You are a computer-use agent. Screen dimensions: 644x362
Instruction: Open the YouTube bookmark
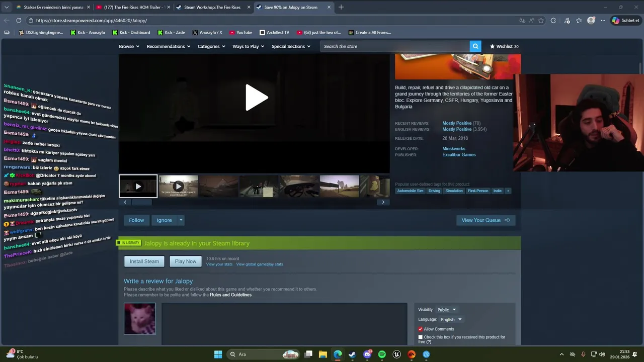[x=240, y=32]
